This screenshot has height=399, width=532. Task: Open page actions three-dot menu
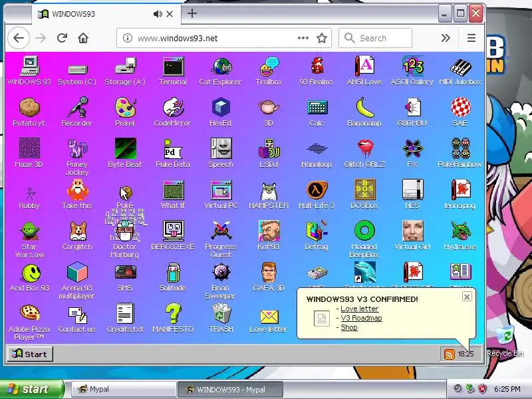(x=303, y=38)
